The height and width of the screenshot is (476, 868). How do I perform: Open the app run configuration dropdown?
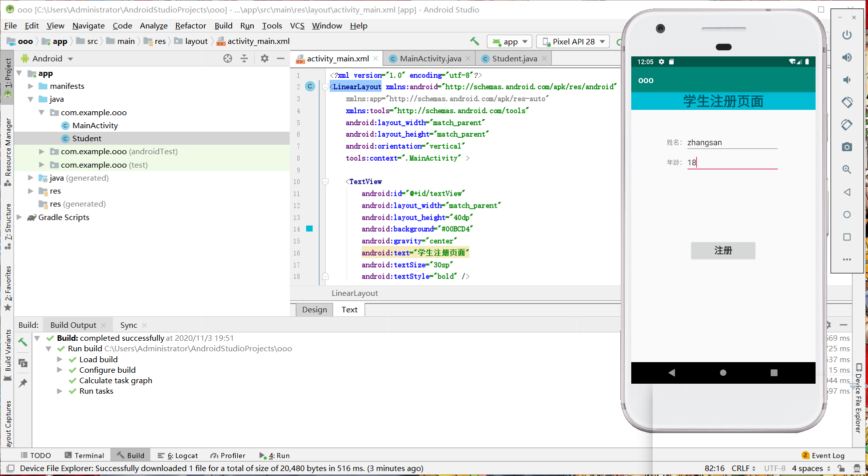pyautogui.click(x=509, y=41)
